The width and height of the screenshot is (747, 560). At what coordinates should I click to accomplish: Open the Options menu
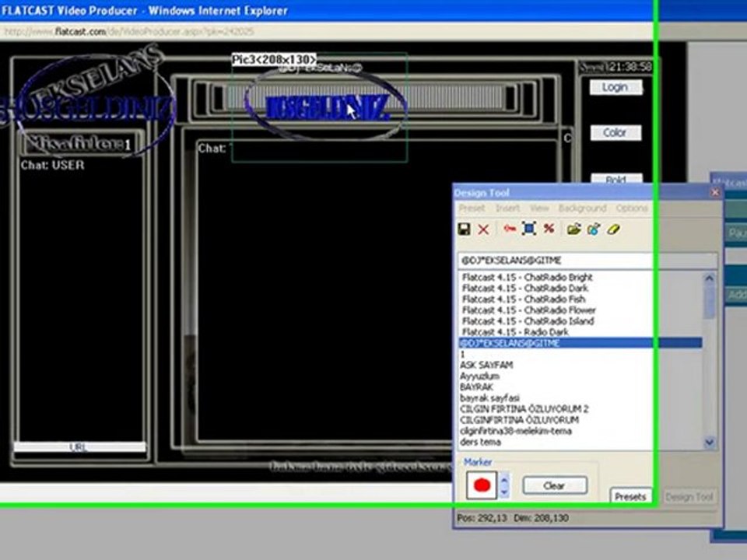632,208
